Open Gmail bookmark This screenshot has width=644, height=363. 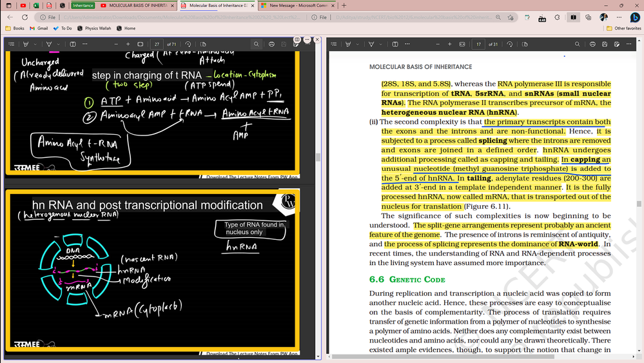(39, 28)
